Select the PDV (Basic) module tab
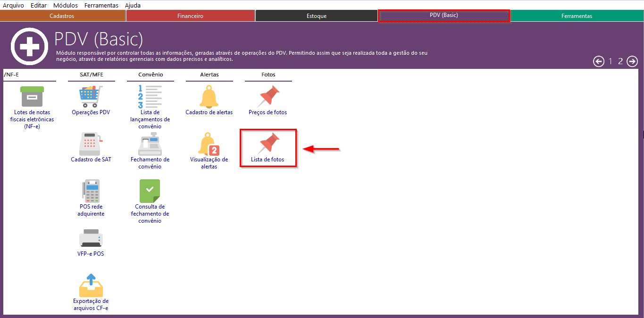 [444, 15]
